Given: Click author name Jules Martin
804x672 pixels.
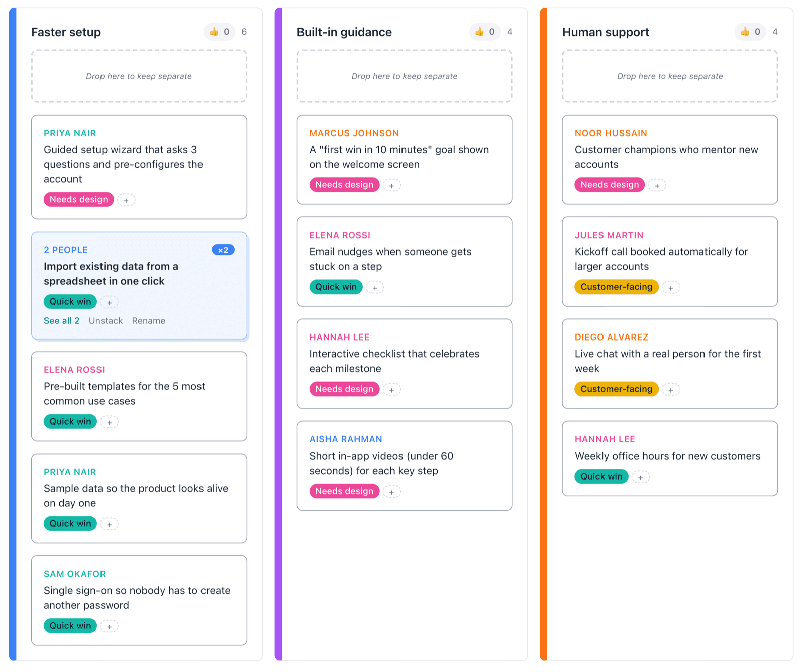Looking at the screenshot, I should click(609, 235).
